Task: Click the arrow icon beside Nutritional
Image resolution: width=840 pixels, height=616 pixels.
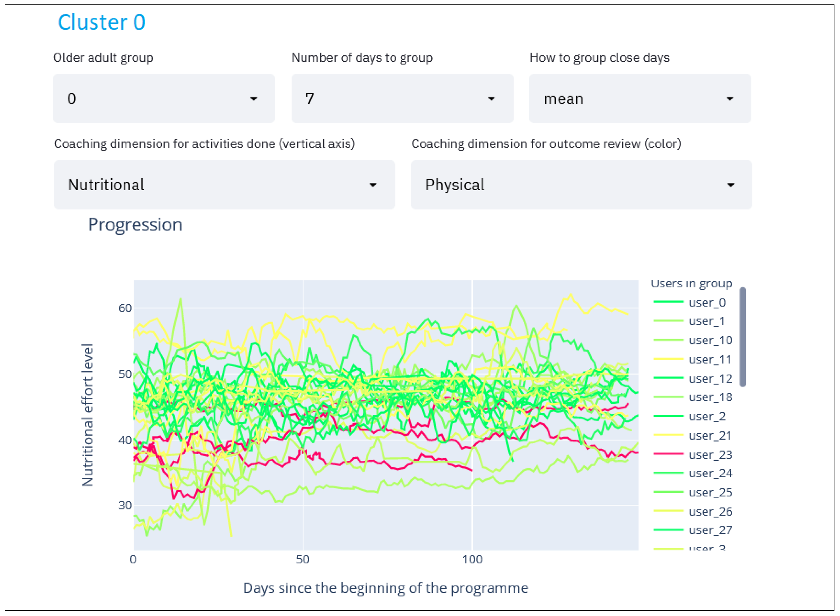Action: [x=372, y=185]
